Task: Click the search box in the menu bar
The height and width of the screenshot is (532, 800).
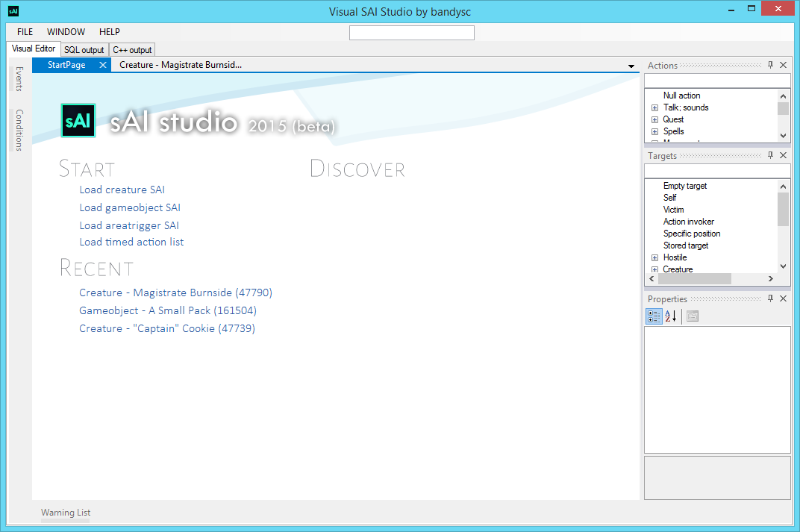Action: click(x=412, y=33)
